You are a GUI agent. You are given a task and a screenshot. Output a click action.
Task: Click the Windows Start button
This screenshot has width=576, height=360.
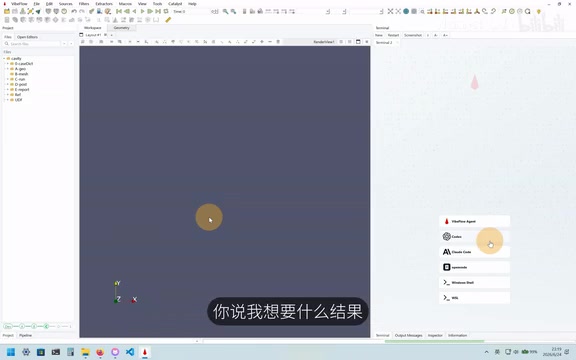(x=11, y=352)
